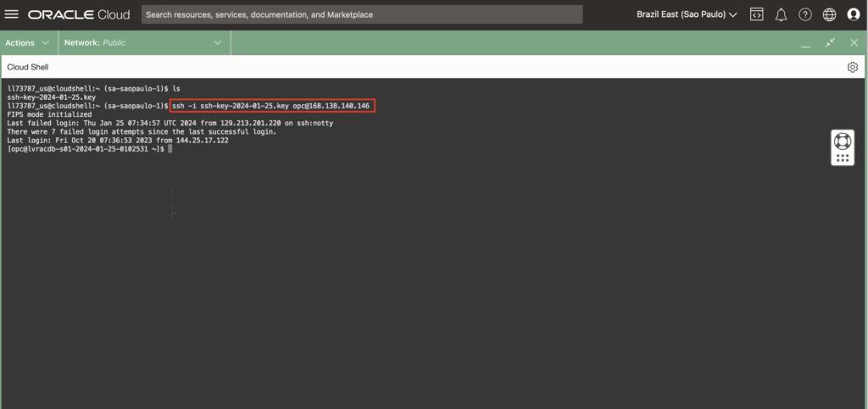Open Cloud Shell settings gear

click(x=852, y=67)
